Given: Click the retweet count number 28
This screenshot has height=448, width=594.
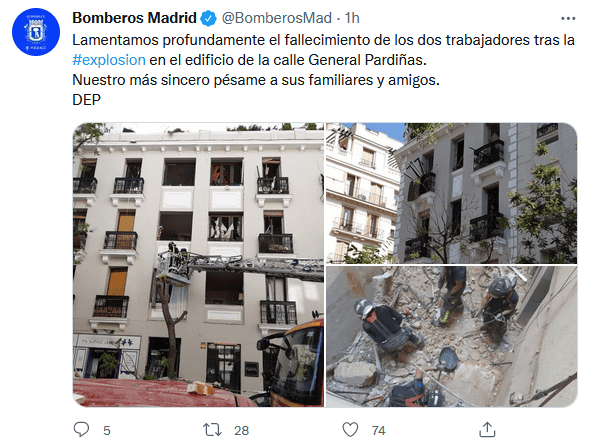Looking at the screenshot, I should (x=241, y=431).
